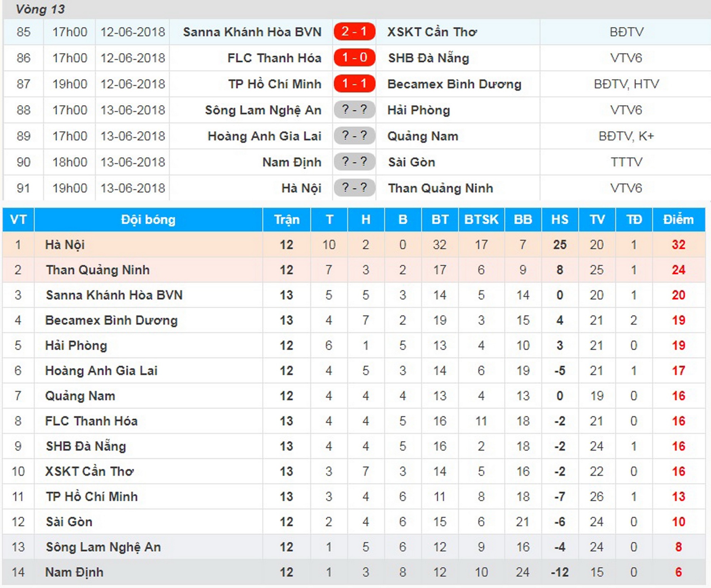Click the Vòng 13 round heading
The width and height of the screenshot is (711, 588).
tap(40, 9)
